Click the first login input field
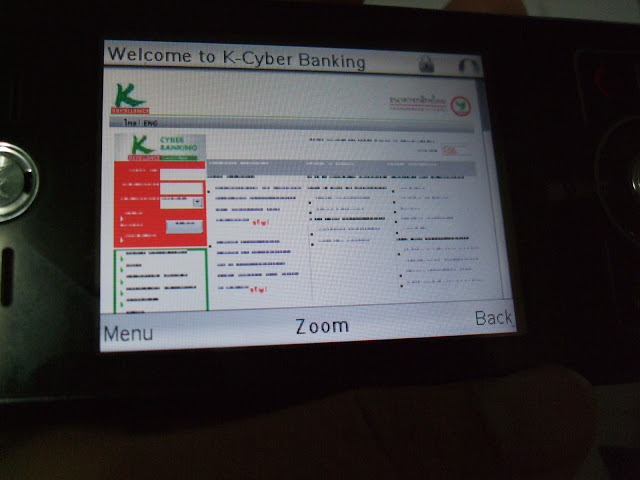 (x=182, y=174)
